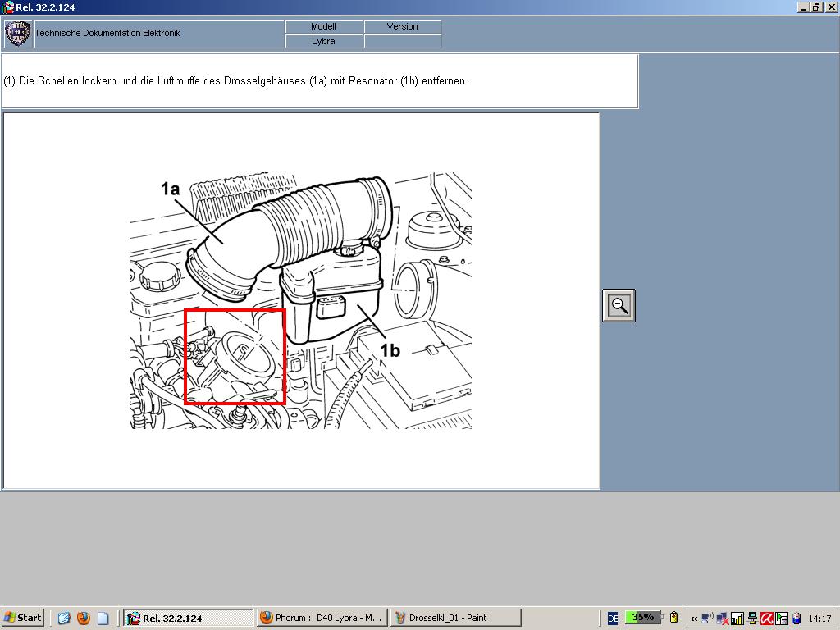Close the Rel. 32.2.124 window
The width and height of the screenshot is (840, 630).
[x=830, y=7]
